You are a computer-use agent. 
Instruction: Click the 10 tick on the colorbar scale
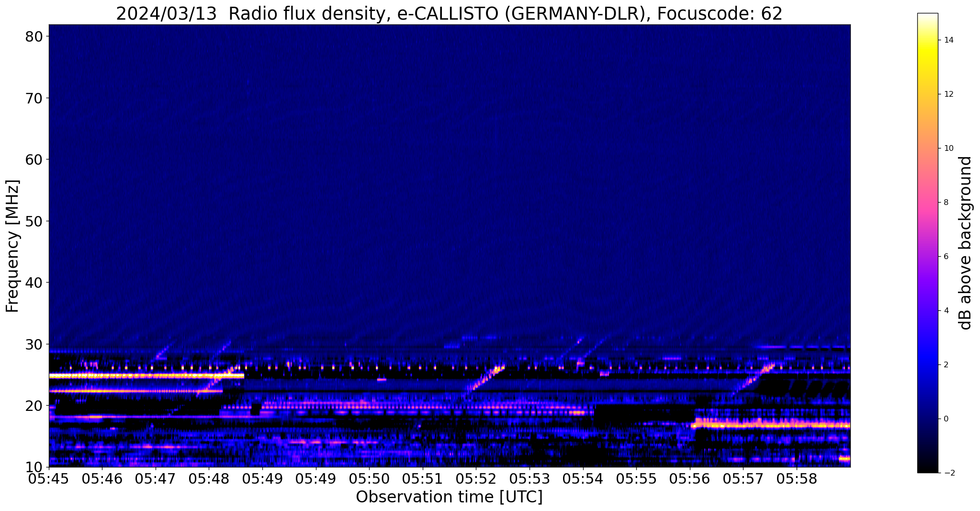pos(948,148)
